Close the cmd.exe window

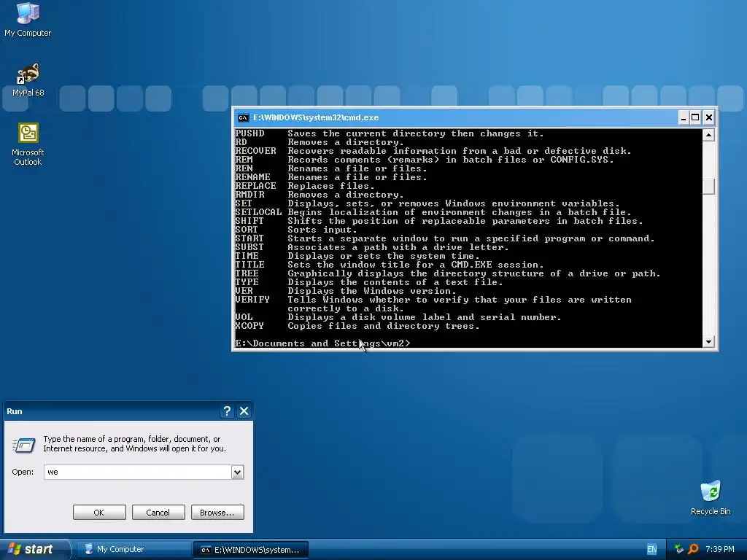708,117
